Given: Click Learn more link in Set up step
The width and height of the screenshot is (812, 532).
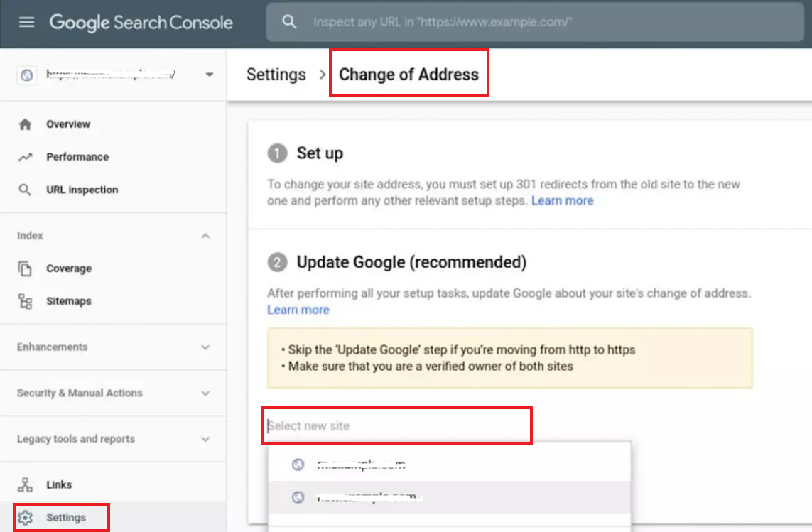Looking at the screenshot, I should click(562, 201).
